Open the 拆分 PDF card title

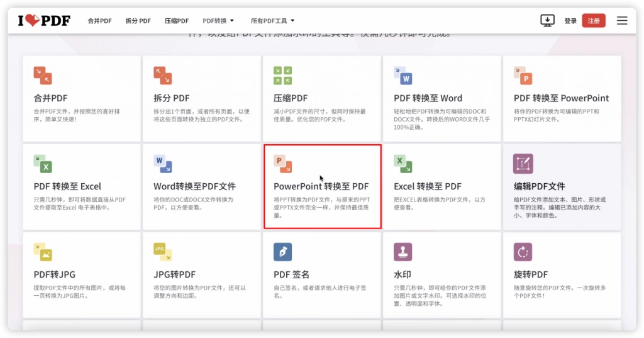[x=171, y=98]
